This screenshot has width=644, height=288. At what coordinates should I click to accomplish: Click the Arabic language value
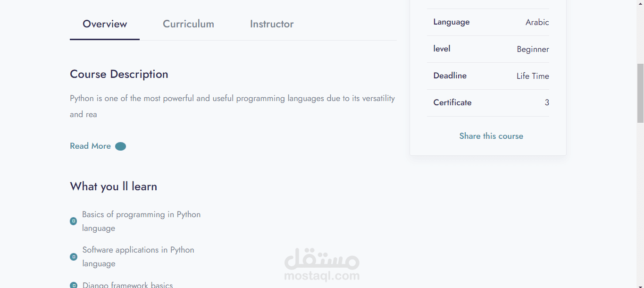pyautogui.click(x=537, y=22)
